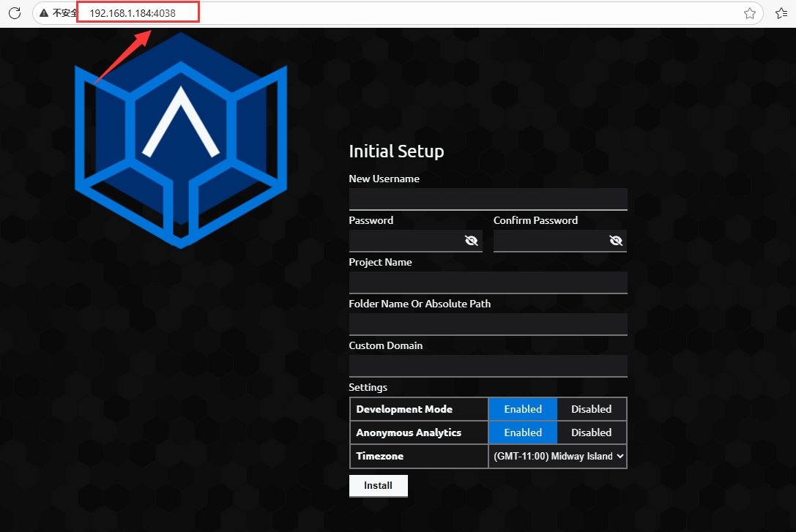Focus the New Username field
This screenshot has height=532, width=796.
click(488, 199)
